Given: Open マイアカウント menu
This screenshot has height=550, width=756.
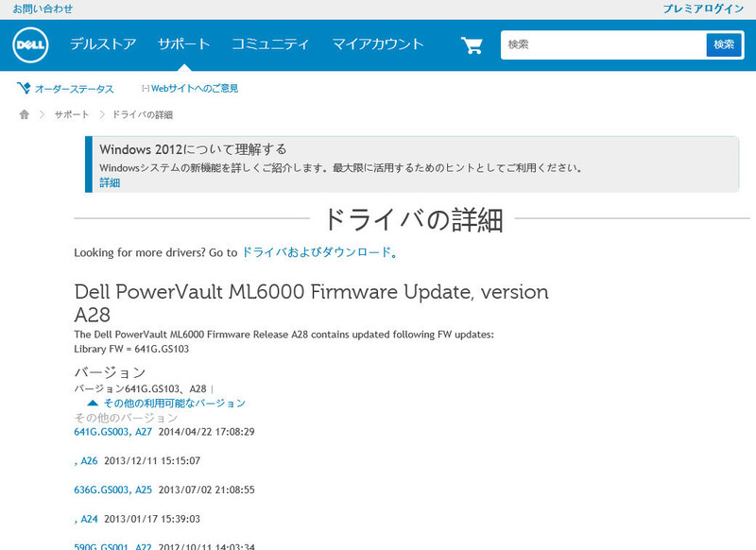Looking at the screenshot, I should click(x=378, y=44).
